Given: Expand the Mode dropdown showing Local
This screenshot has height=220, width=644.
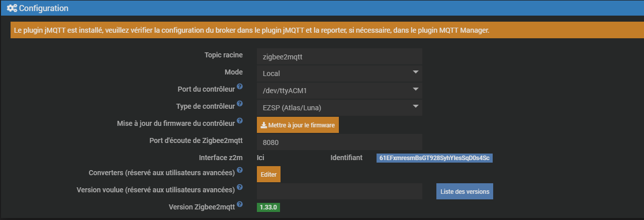Looking at the screenshot, I should [339, 72].
